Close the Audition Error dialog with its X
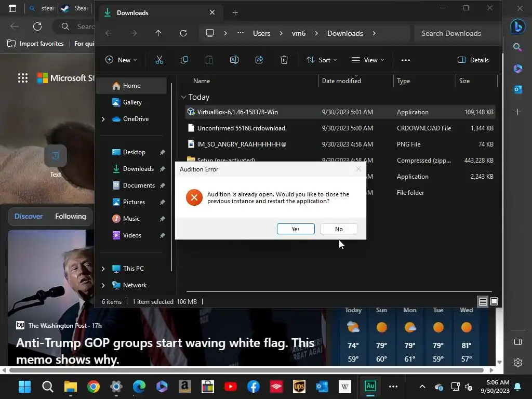The width and height of the screenshot is (532, 399). tap(358, 169)
